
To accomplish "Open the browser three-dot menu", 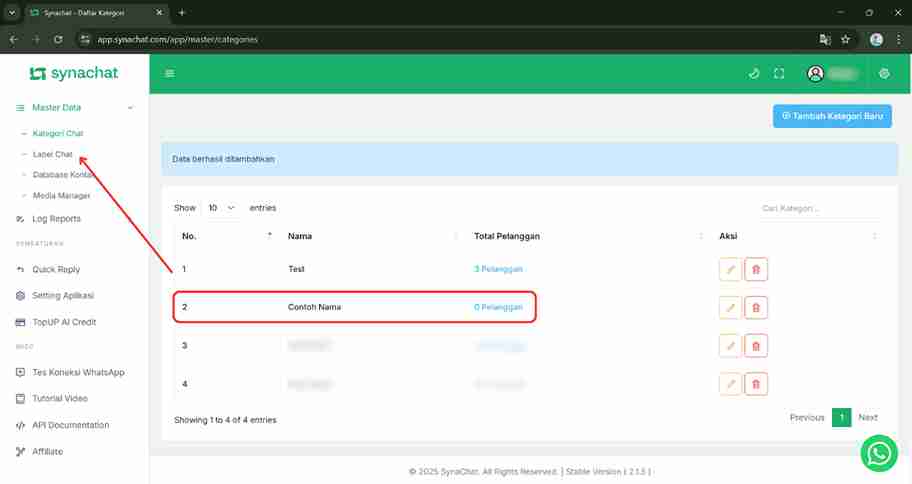I will coord(899,40).
